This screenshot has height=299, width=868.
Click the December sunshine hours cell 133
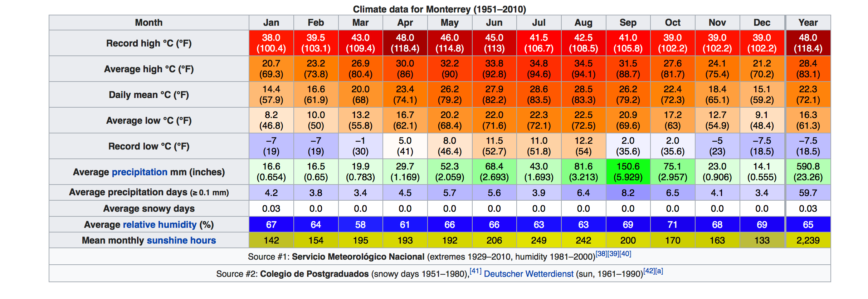pos(762,240)
